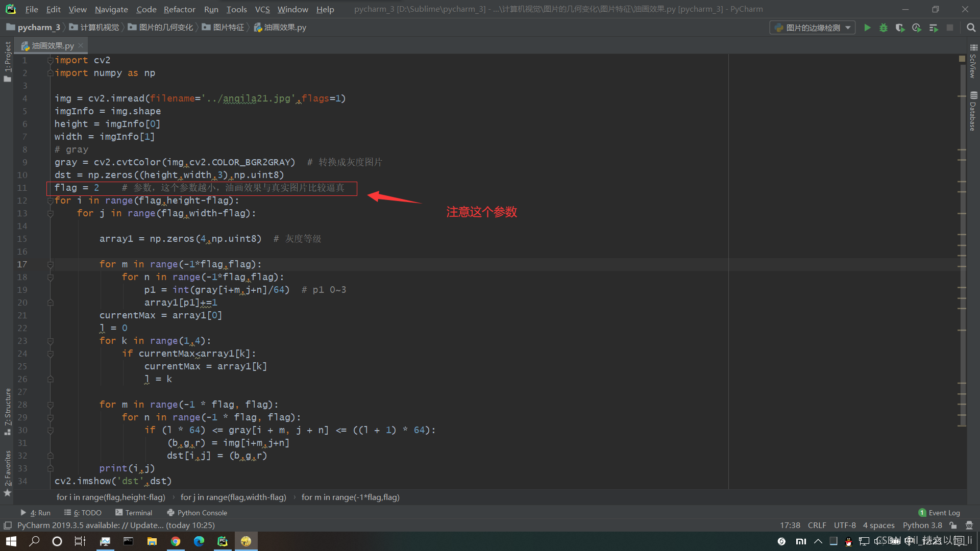Collapse the for loop fold at line 12
The image size is (980, 551).
pos(51,201)
